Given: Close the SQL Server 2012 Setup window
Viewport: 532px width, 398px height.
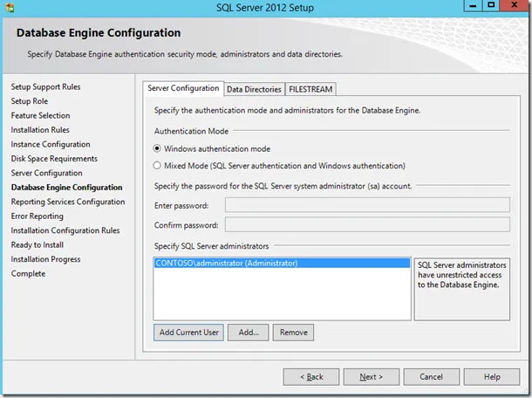Looking at the screenshot, I should coord(515,5).
